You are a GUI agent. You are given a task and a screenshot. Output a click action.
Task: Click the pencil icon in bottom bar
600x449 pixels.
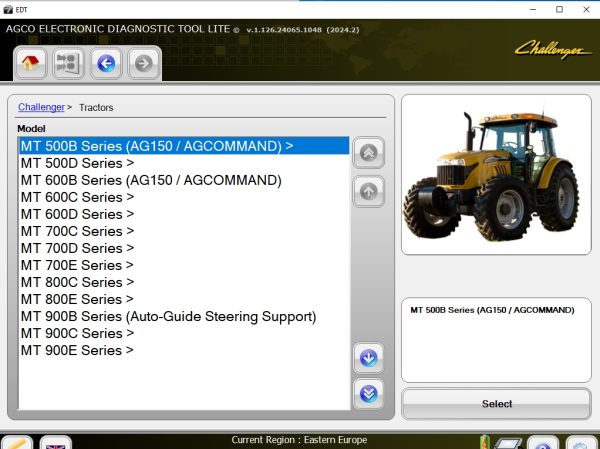16,443
